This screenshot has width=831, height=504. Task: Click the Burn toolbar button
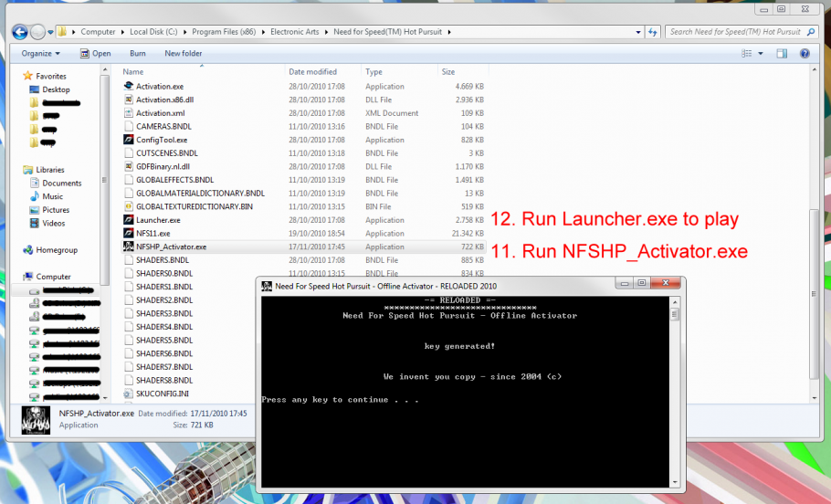(138, 54)
